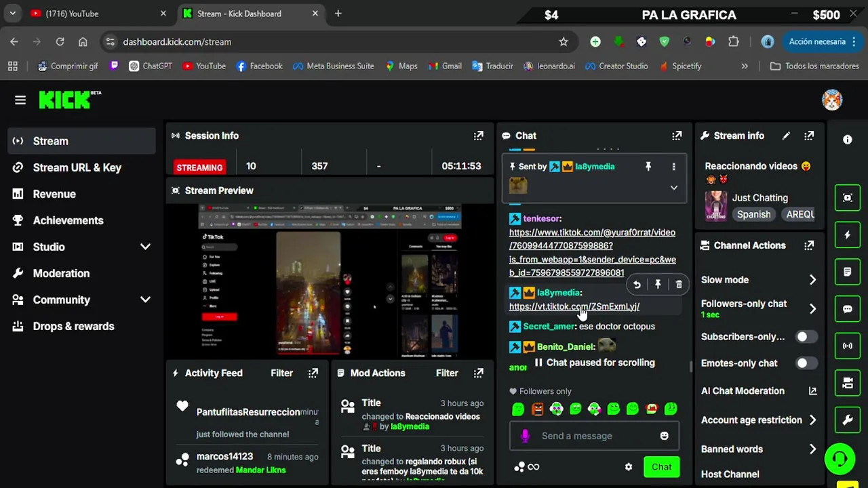Open the channel points infinity icon
Image resolution: width=868 pixels, height=488 pixels.
tap(533, 466)
